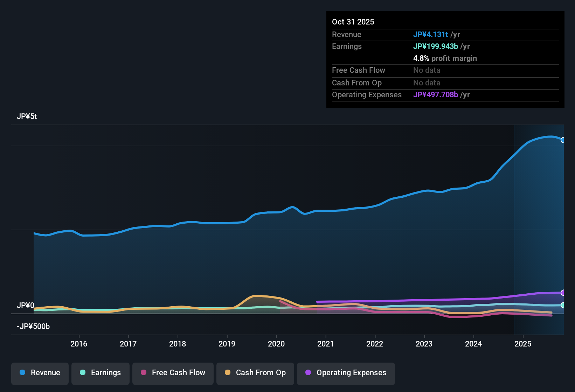This screenshot has width=575, height=392.
Task: Toggle the Revenue series visibility
Action: [40, 373]
